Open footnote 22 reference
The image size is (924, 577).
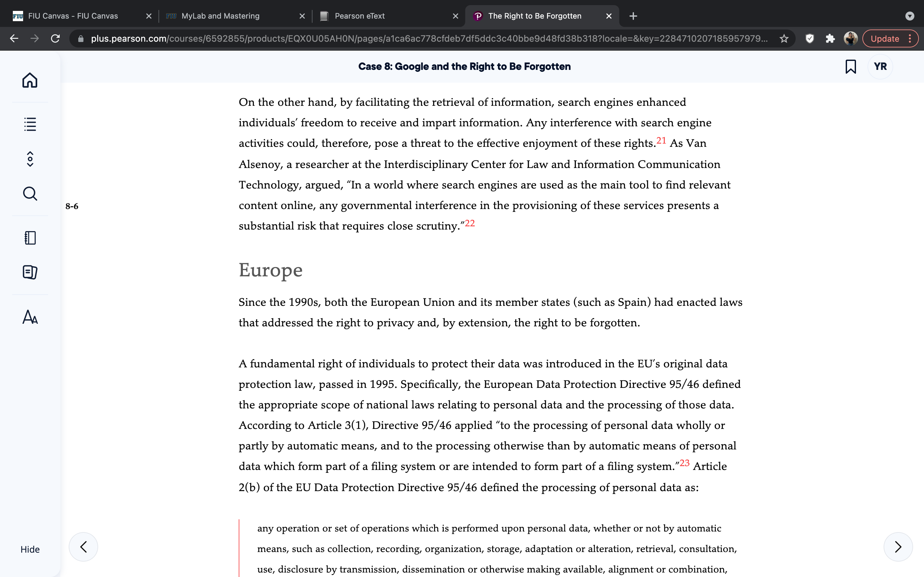click(470, 223)
